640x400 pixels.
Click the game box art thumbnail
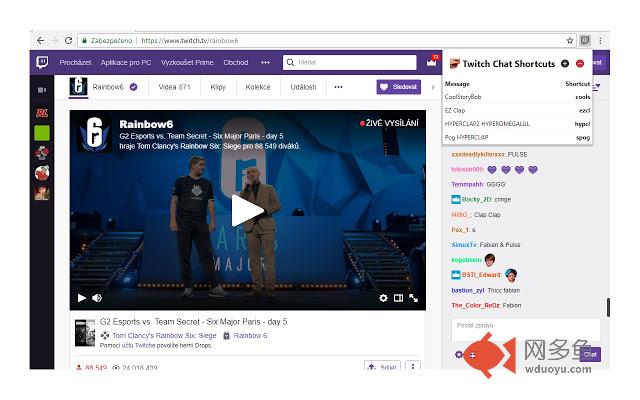pyautogui.click(x=85, y=333)
